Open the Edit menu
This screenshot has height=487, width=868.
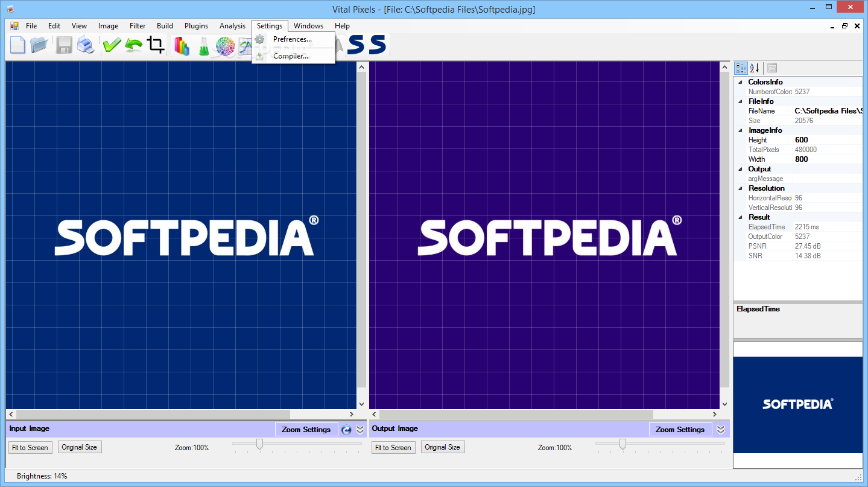click(54, 26)
